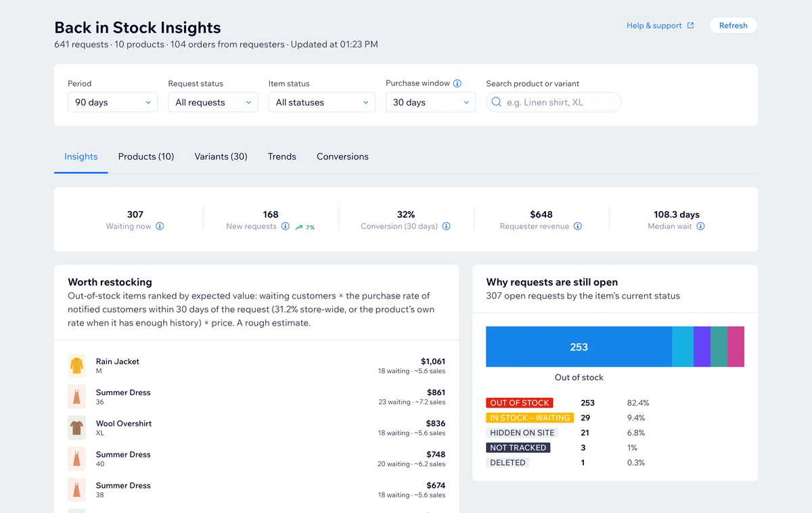812x513 pixels.
Task: Click the light blue segment of the status bar
Action: (683, 347)
